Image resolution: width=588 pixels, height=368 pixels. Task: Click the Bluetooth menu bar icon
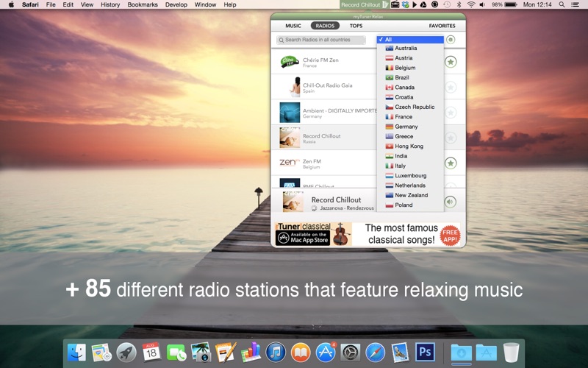[459, 4]
